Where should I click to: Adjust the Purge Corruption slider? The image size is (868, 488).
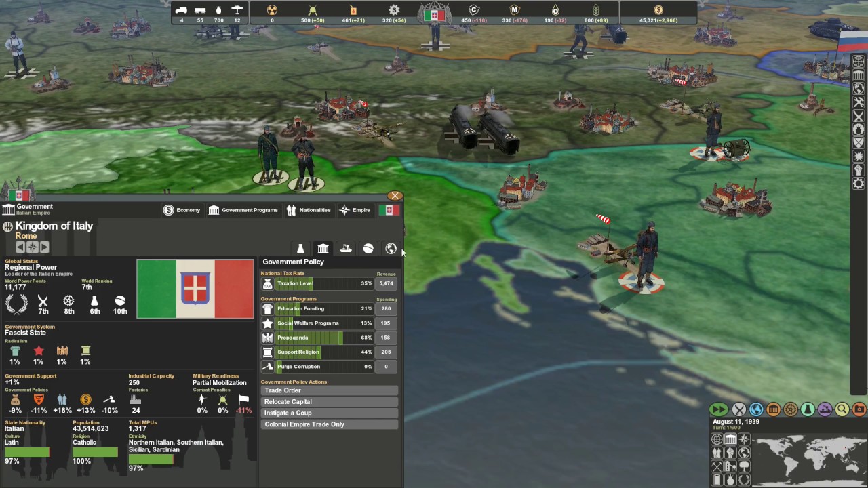tap(325, 367)
